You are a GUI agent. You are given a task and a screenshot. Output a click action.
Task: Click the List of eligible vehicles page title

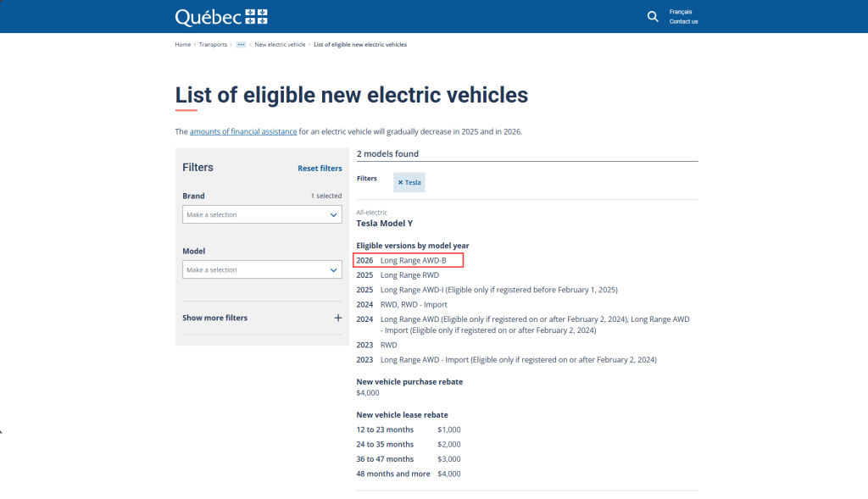tap(351, 95)
